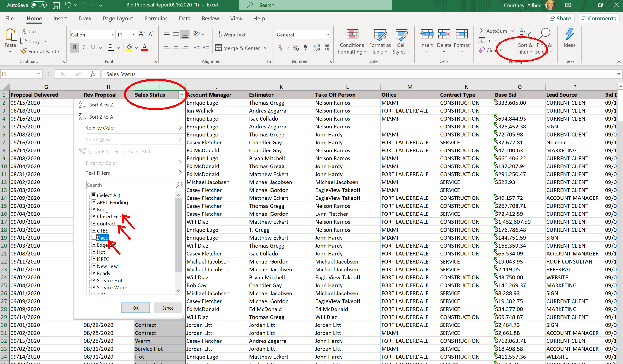Click the Save icon in title bar
The height and width of the screenshot is (364, 623).
[x=56, y=5]
